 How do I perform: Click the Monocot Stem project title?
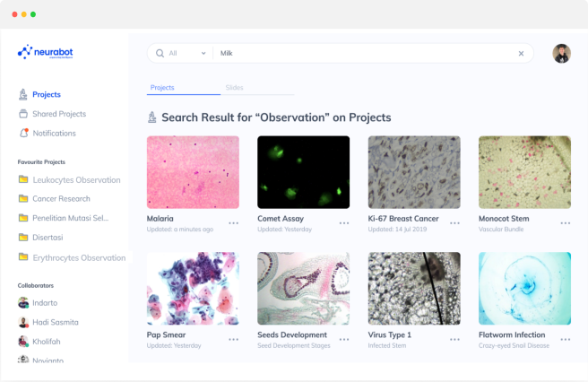pyautogui.click(x=504, y=219)
